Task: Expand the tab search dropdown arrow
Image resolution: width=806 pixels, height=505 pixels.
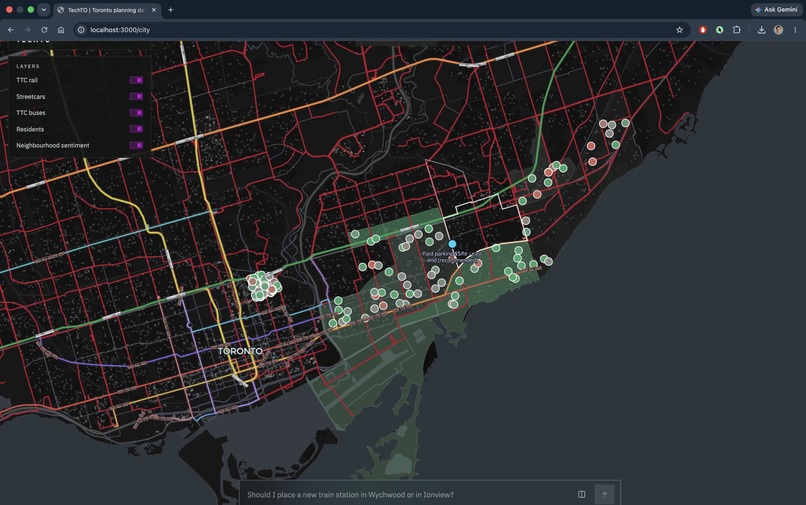Action: tap(44, 9)
